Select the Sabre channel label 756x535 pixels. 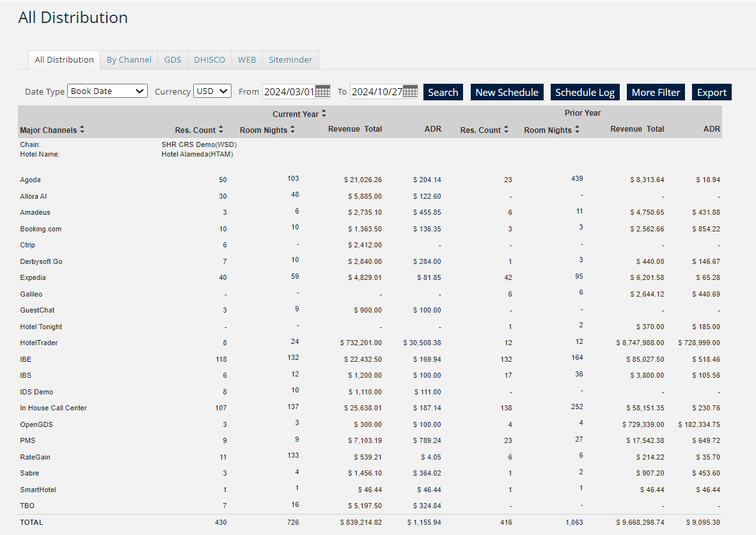[29, 473]
